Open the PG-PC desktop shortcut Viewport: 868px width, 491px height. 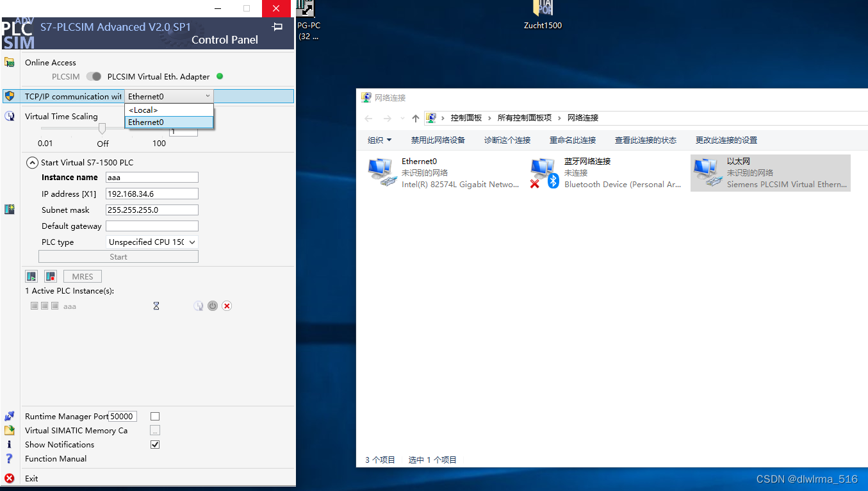point(308,21)
